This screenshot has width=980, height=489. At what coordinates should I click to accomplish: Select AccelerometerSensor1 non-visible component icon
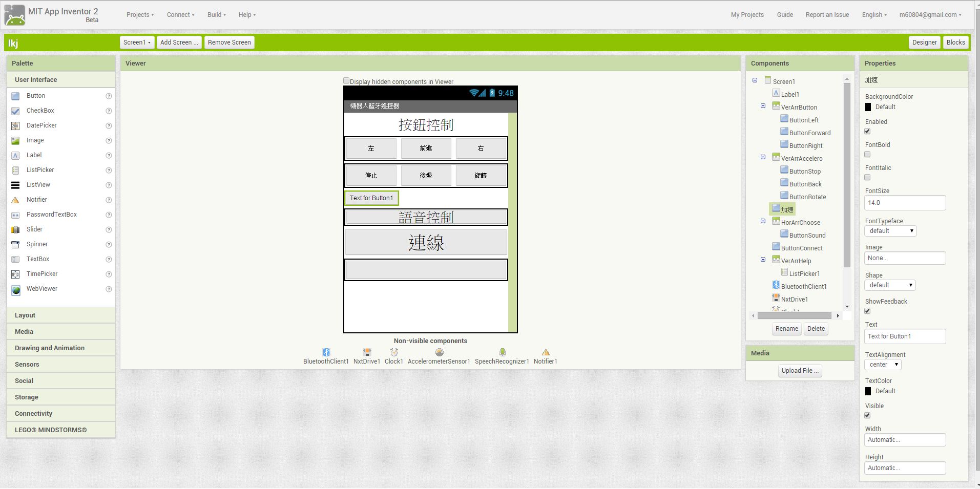pos(439,352)
